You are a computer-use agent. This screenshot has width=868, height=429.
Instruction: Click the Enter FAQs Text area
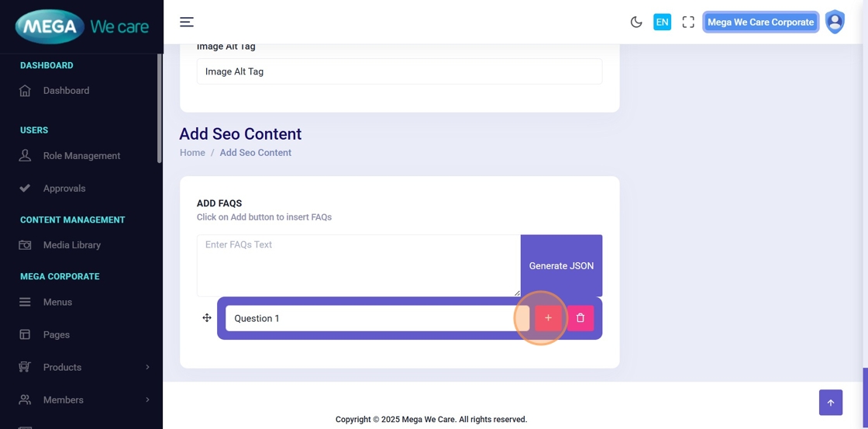(x=358, y=265)
